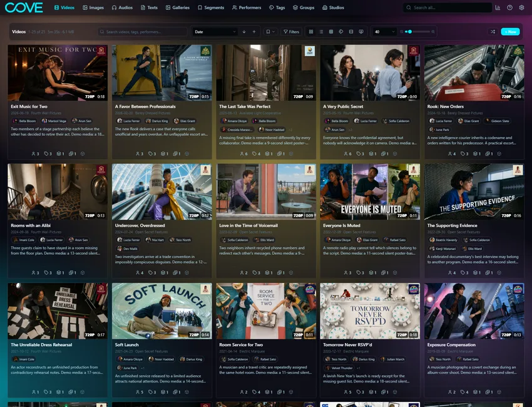Viewport: 532px width, 407px height.
Task: Go to the Galleries tab
Action: coord(178,8)
